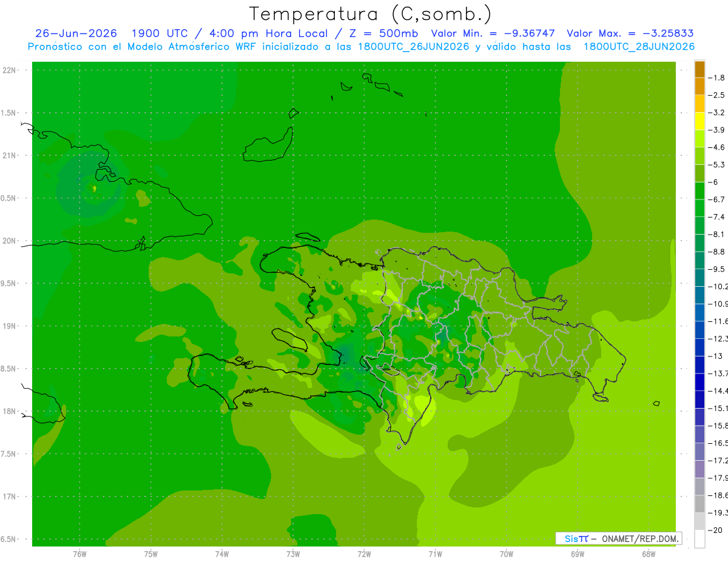The height and width of the screenshot is (562, 728).
Task: Select the date label '26-Jun-2026'
Action: [x=76, y=33]
